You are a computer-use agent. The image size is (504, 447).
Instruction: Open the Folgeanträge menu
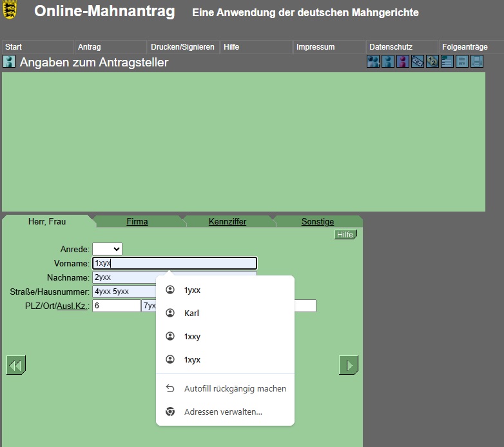coord(465,47)
